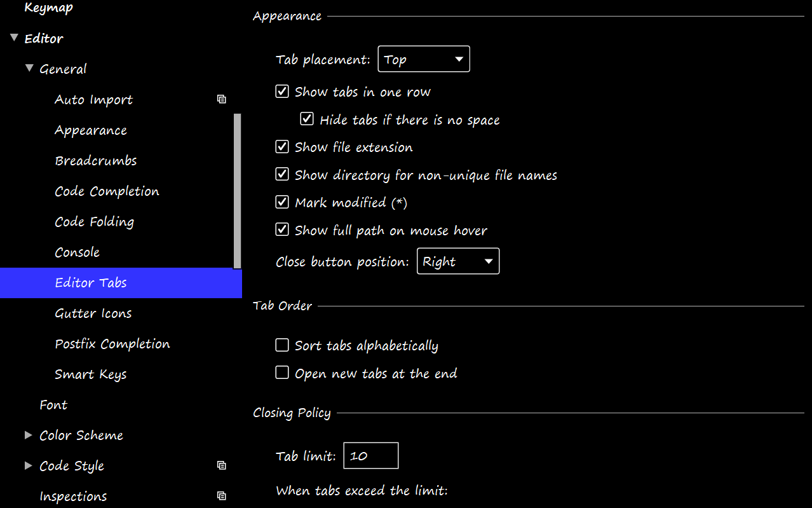Click the override icon next to Auto Import
Screen dimensions: 812x508
pyautogui.click(x=221, y=99)
